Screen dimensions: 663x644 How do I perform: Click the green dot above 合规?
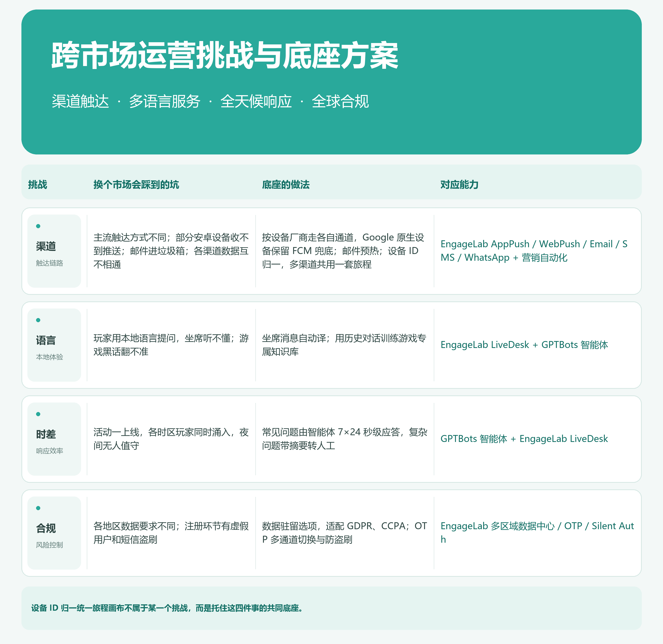coord(38,508)
